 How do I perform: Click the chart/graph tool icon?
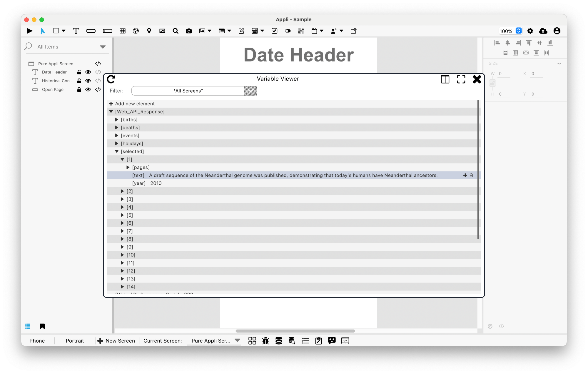click(x=162, y=30)
